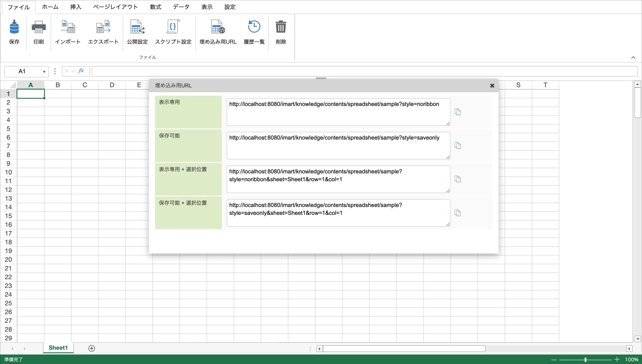Copy the 保存可能 URL with copy icon
Viewport: 642px width, 364px height.
458,145
